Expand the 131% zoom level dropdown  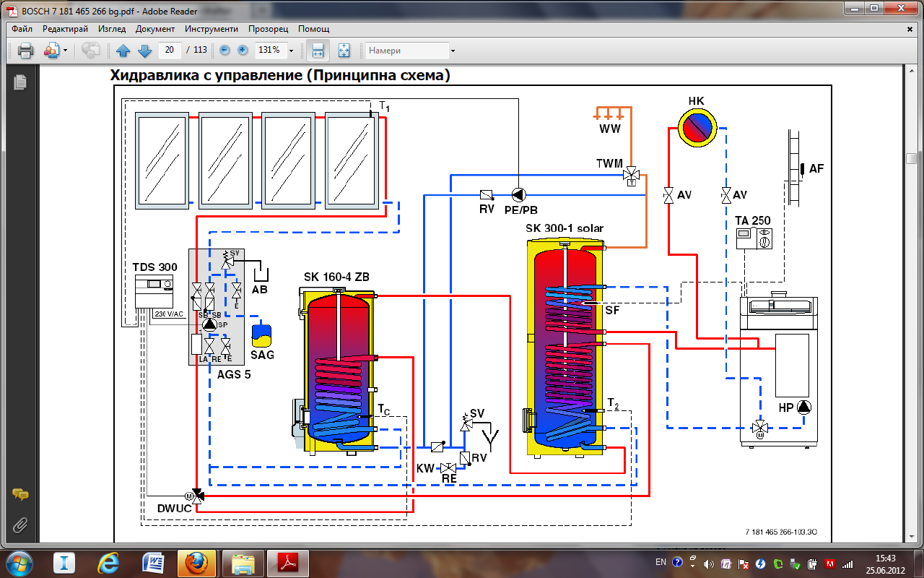[291, 51]
